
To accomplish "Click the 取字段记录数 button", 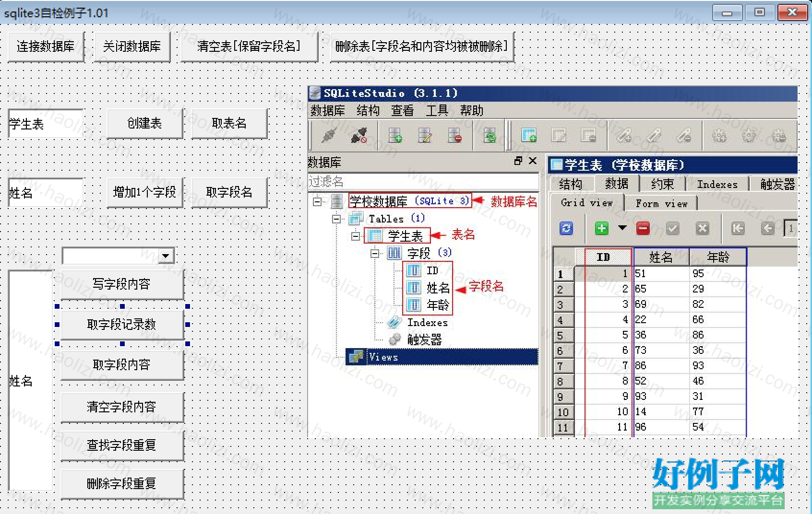I will tap(122, 325).
